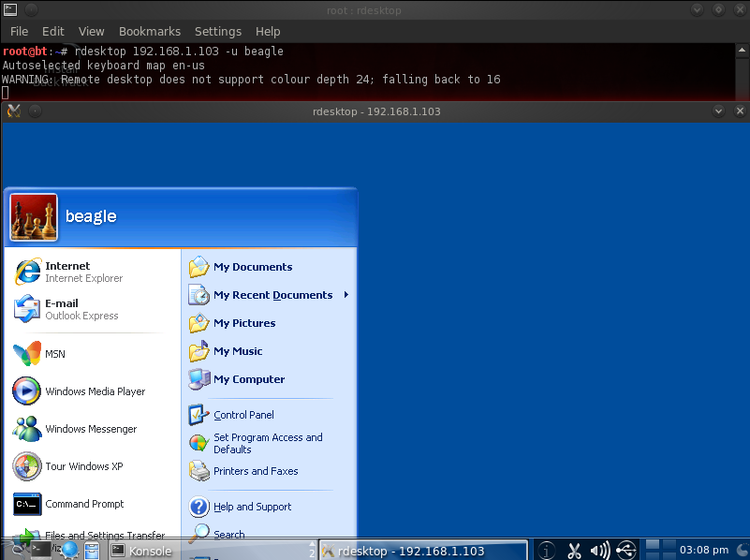Open the Klipper clipboard scissors icon
Image resolution: width=750 pixels, height=560 pixels.
[x=574, y=551]
